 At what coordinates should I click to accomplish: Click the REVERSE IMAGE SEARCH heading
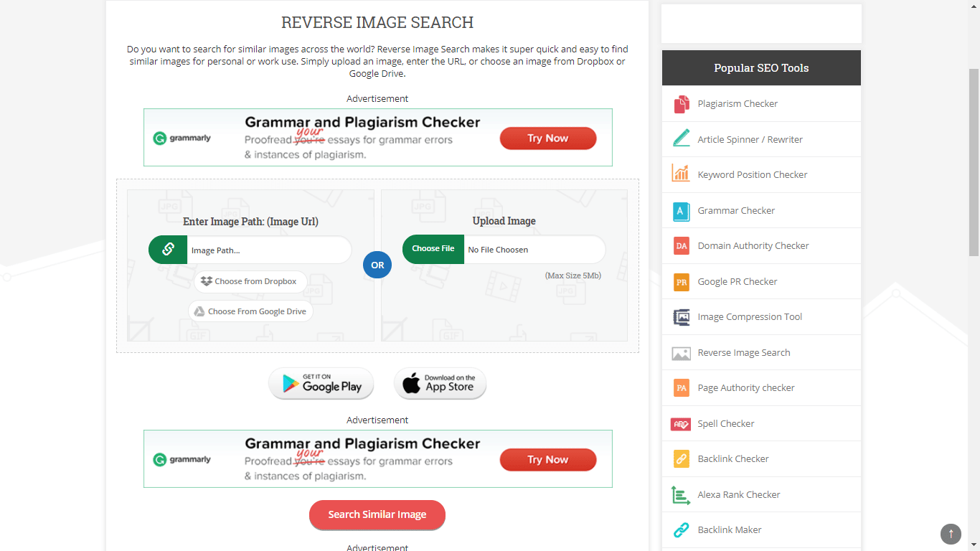click(377, 22)
